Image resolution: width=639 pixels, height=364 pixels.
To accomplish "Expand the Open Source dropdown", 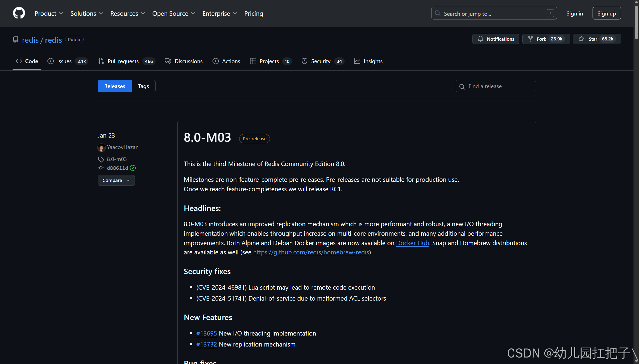I will pos(173,13).
